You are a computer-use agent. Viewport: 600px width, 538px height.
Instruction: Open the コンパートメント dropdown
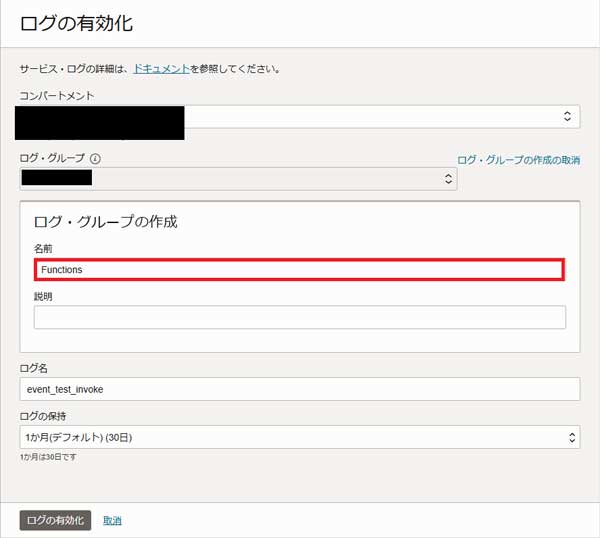click(x=300, y=116)
